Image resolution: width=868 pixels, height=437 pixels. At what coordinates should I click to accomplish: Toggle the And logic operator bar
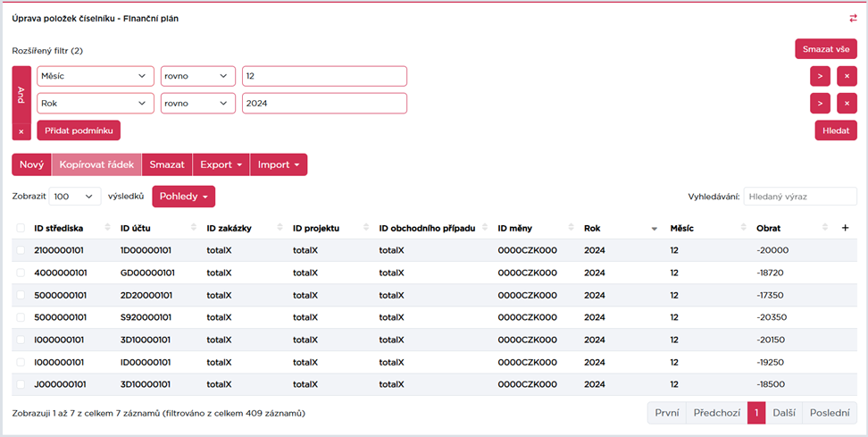(21, 94)
